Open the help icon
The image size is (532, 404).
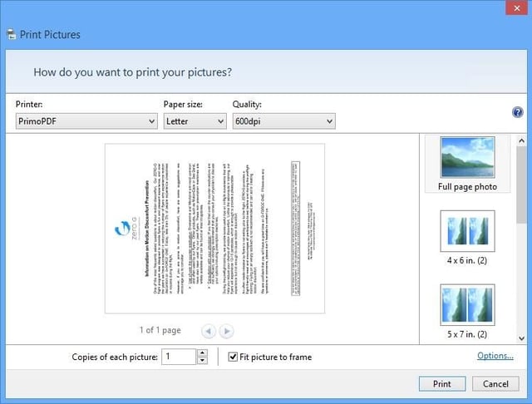pos(517,112)
